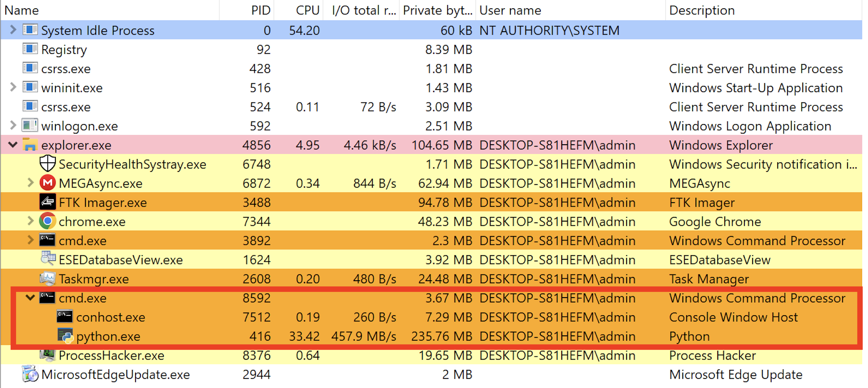Screen dimensions: 868x388
Task: Expand the System Idle Process node
Action: click(13, 30)
